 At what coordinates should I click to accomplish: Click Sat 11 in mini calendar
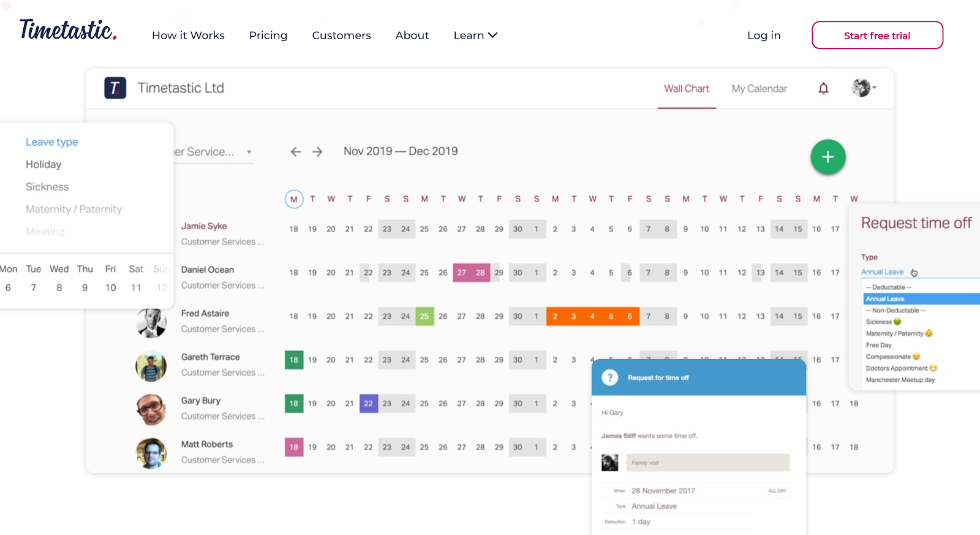coord(136,287)
